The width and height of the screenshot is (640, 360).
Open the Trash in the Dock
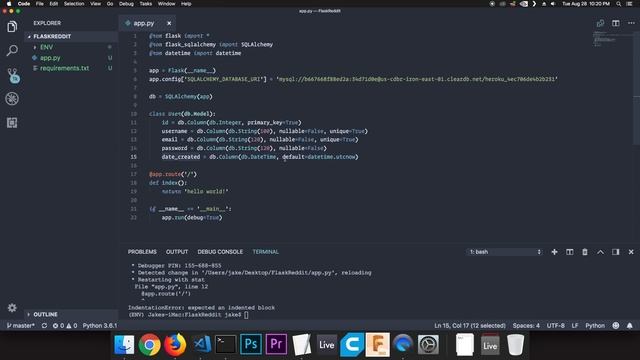[516, 344]
